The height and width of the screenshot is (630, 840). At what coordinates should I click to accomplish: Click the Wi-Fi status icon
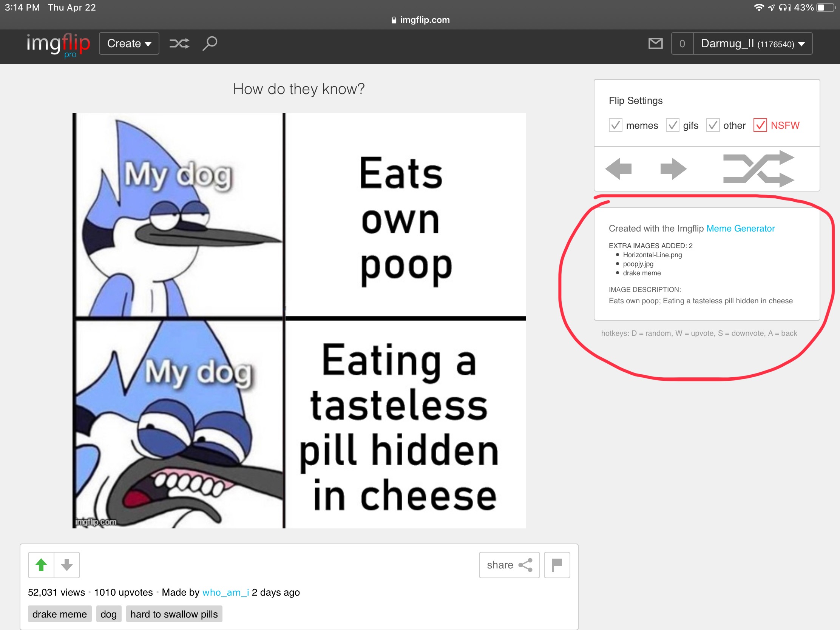(759, 8)
